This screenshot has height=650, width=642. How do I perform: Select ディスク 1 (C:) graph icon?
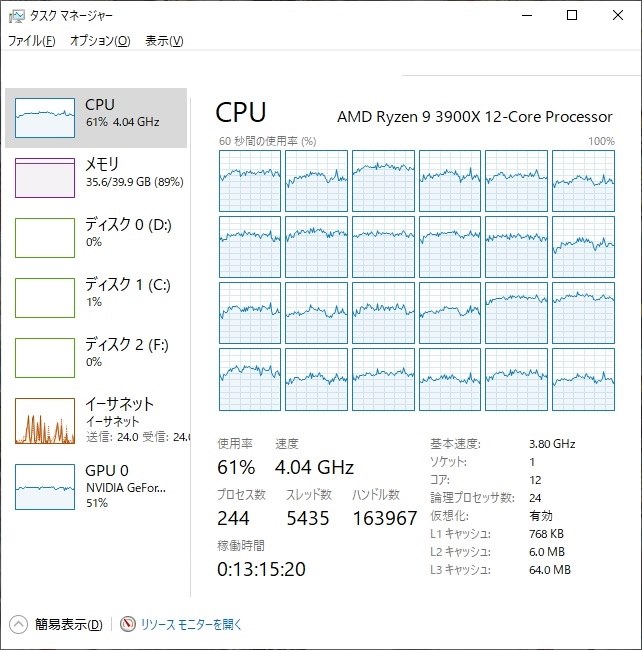pos(45,298)
